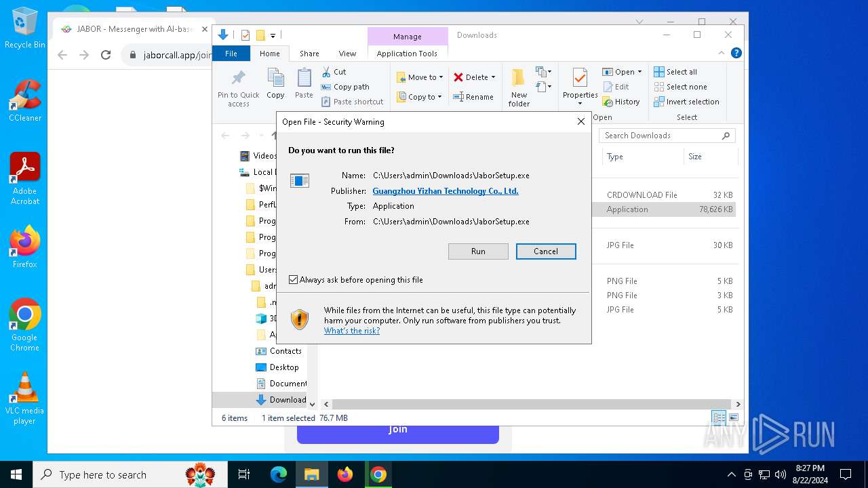This screenshot has height=488, width=868.
Task: Click the search magnifier in Search Downloads
Action: [x=726, y=136]
